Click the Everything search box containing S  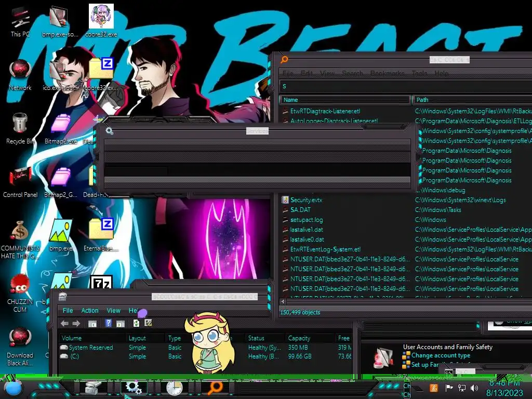405,86
